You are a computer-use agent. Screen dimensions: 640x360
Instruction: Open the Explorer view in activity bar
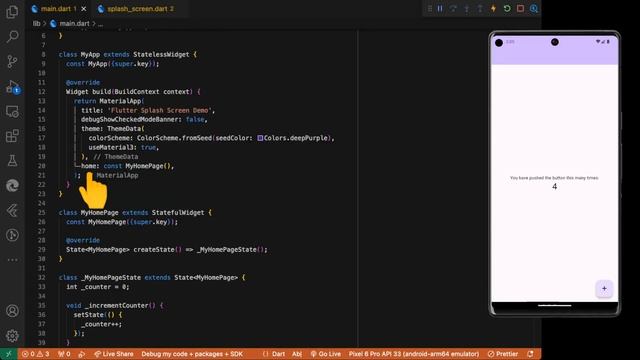tap(12, 12)
